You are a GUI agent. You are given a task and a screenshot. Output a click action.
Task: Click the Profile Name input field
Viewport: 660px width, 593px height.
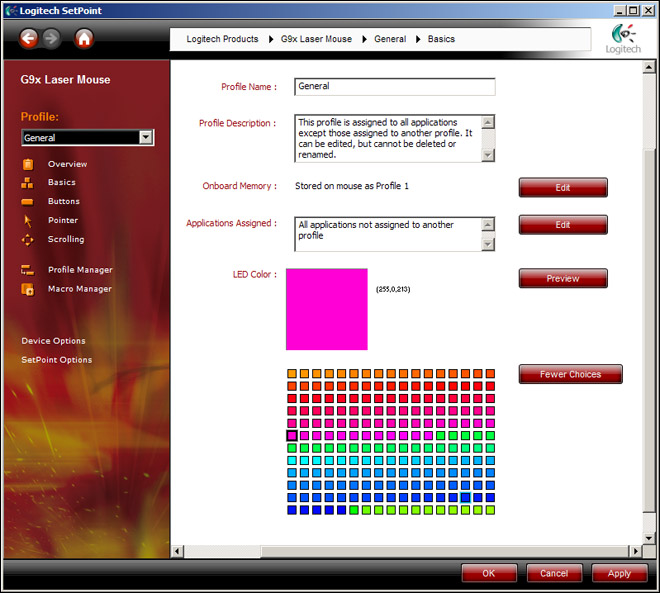pyautogui.click(x=395, y=87)
